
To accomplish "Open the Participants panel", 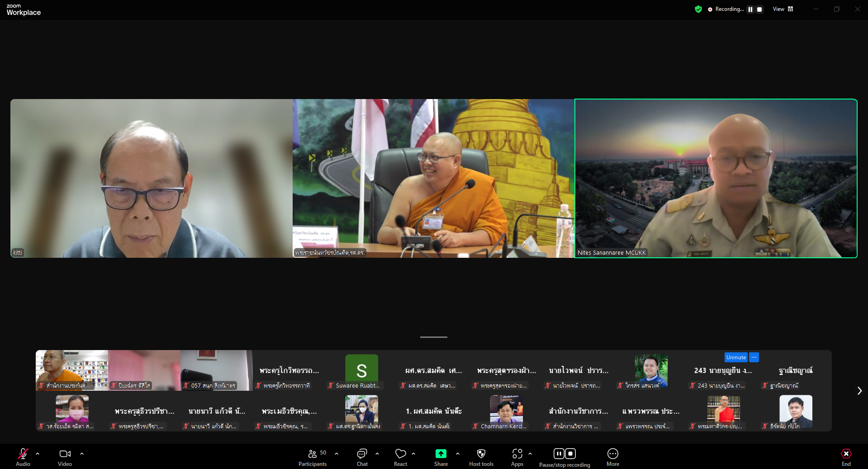I will [x=312, y=454].
